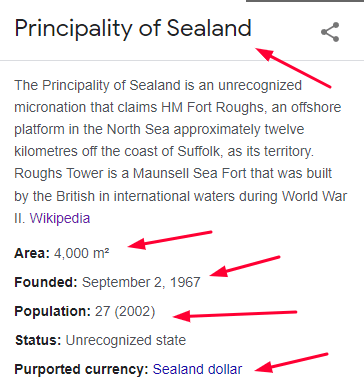Click the Status label
This screenshot has width=364, height=389.
click(x=38, y=340)
